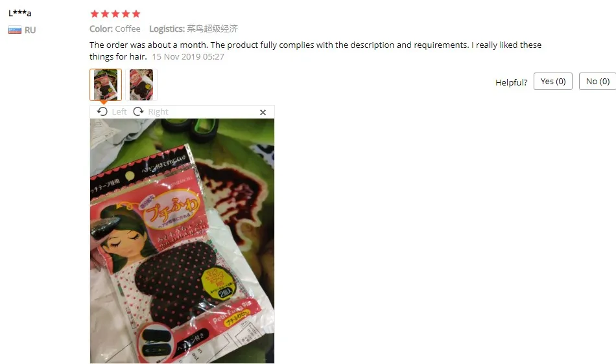Click the "Left" rotate label
This screenshot has height=364, width=616.
[119, 112]
